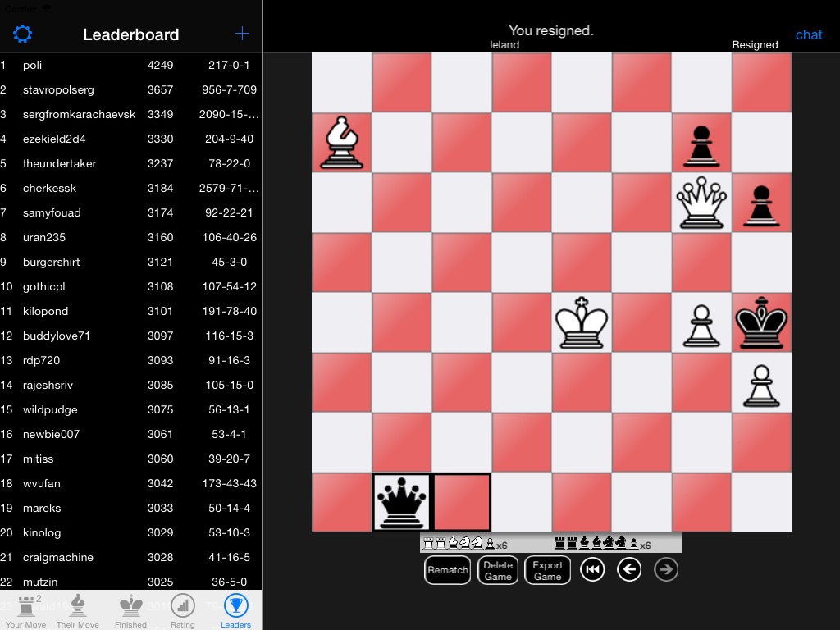Open leaderboard entry mitiss
Viewport: 840px width, 630px height.
(x=131, y=459)
